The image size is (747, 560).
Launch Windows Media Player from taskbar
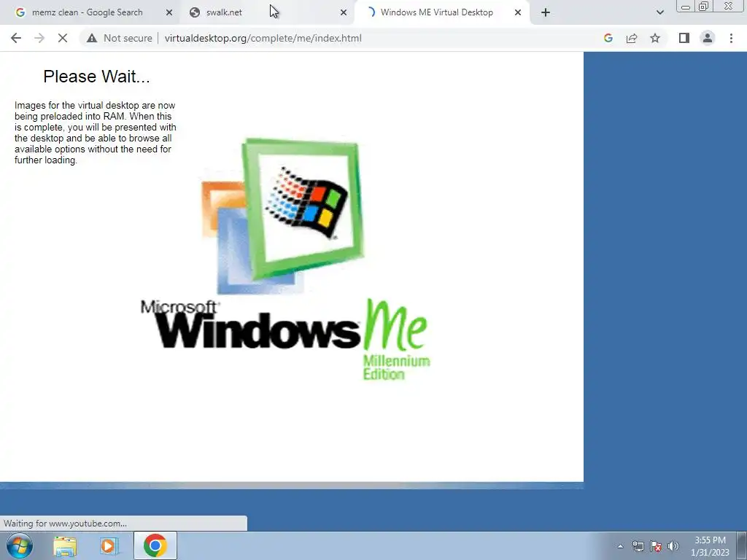pyautogui.click(x=109, y=546)
